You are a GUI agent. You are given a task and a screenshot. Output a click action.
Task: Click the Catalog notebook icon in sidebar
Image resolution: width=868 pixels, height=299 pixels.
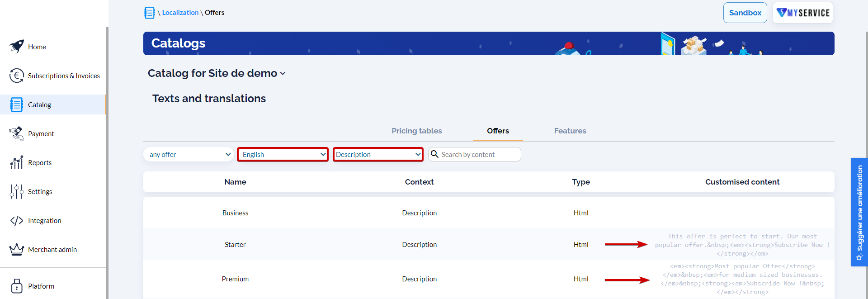[x=17, y=104]
